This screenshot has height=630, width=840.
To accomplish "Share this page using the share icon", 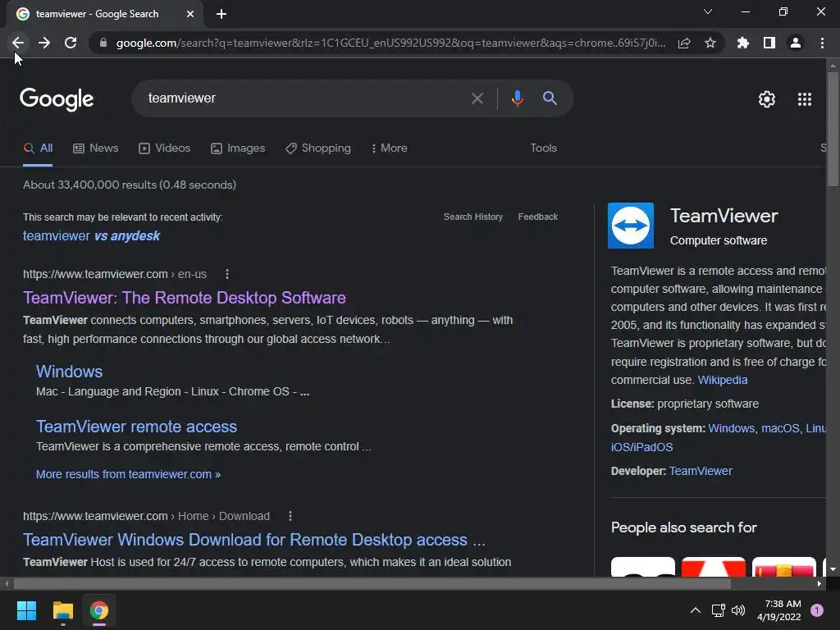I will 684,43.
